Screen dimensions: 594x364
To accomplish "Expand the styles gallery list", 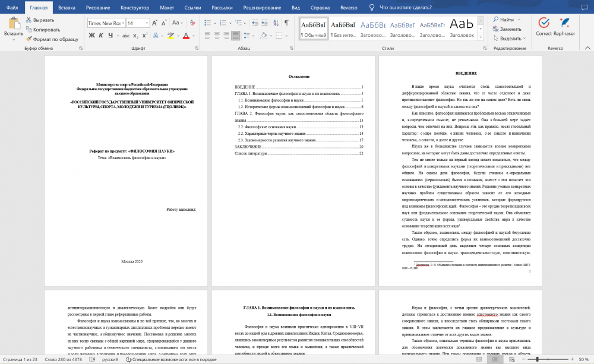I will (x=481, y=37).
